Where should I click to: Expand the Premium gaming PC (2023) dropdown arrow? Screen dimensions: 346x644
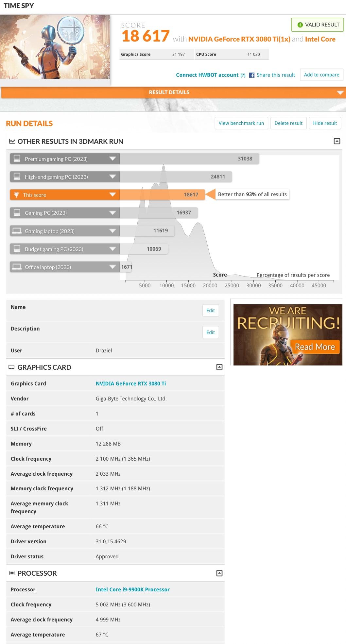tap(112, 159)
